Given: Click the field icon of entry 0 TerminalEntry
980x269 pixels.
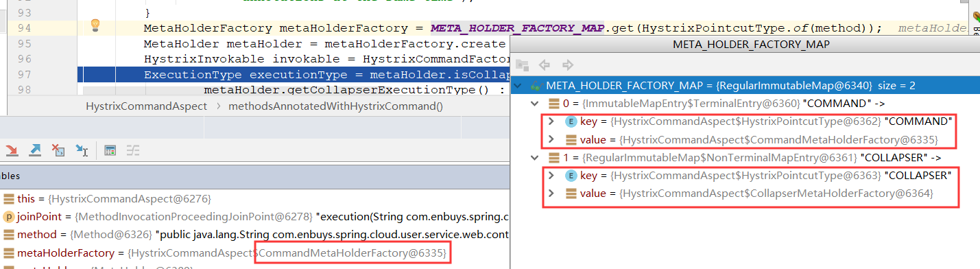Looking at the screenshot, I should click(554, 104).
